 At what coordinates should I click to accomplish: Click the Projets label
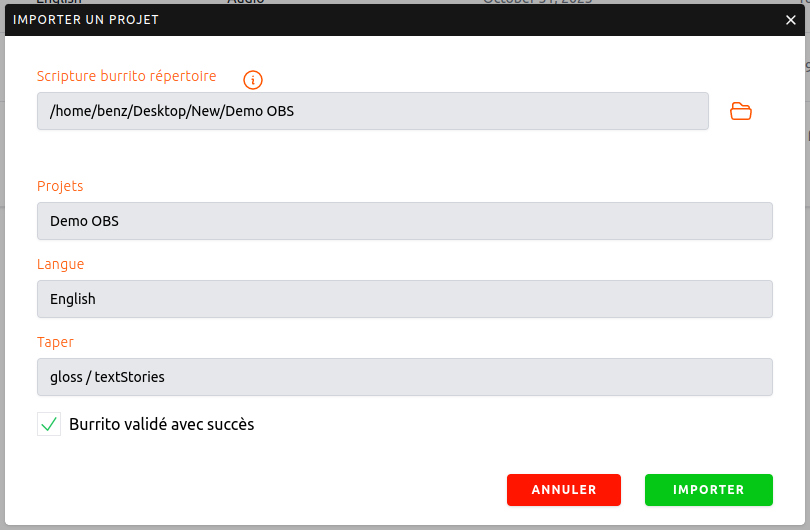pos(60,186)
